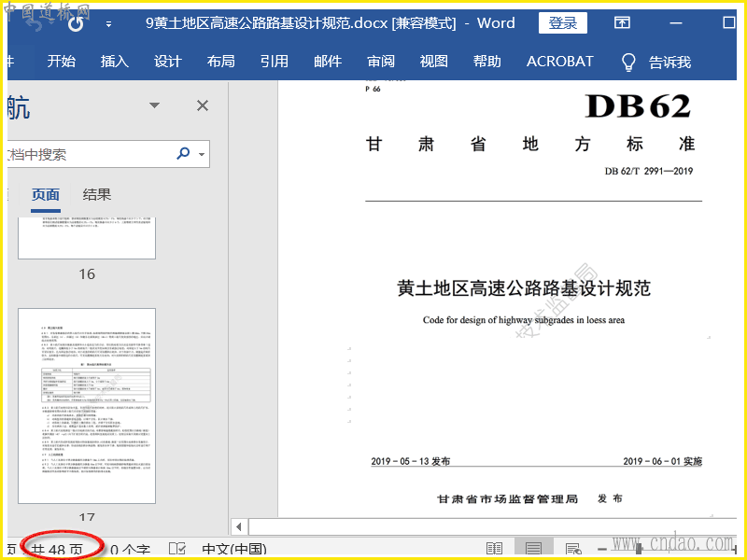
Task: Open the 邮件 ribbon tab
Action: pyautogui.click(x=328, y=61)
